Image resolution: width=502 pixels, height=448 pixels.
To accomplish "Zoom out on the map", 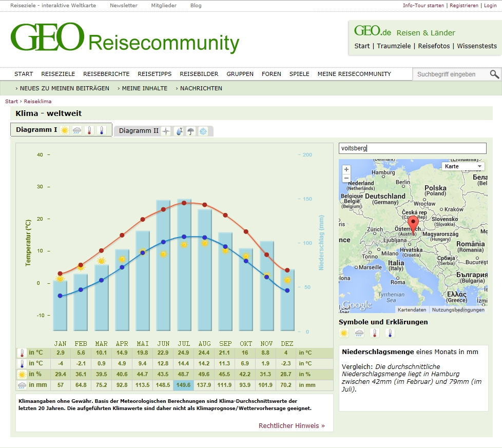I will click(x=346, y=178).
